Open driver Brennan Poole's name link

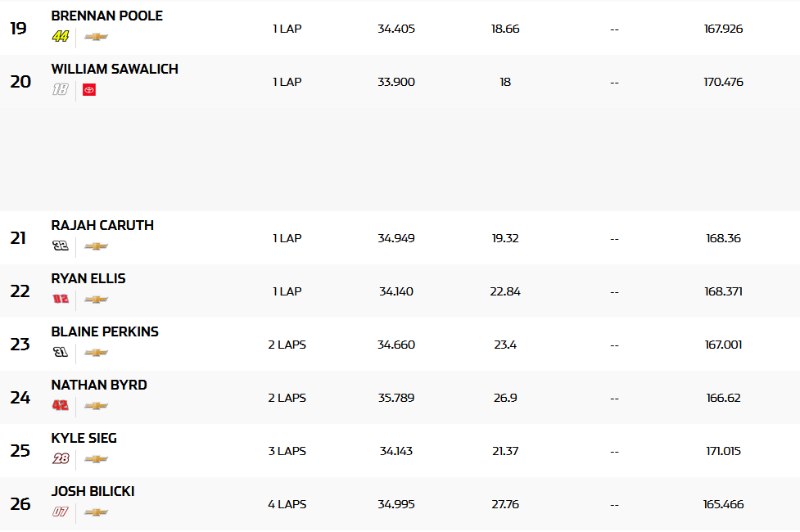(x=106, y=16)
